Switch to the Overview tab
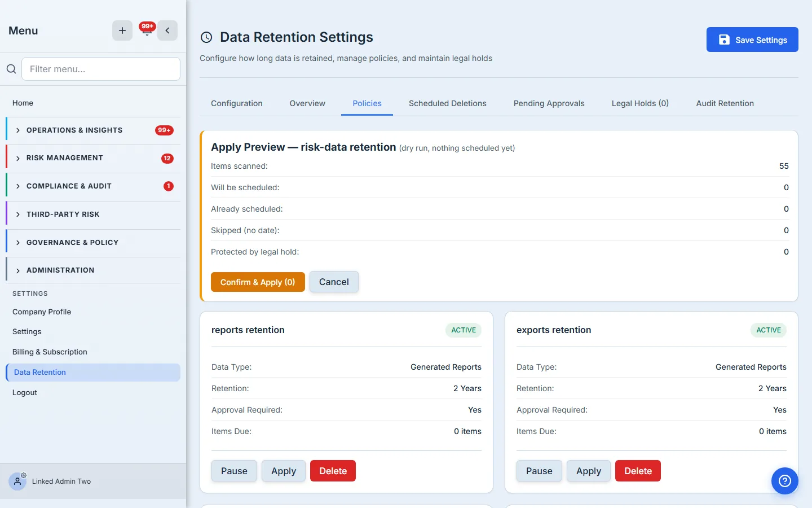The height and width of the screenshot is (508, 812). tap(307, 103)
